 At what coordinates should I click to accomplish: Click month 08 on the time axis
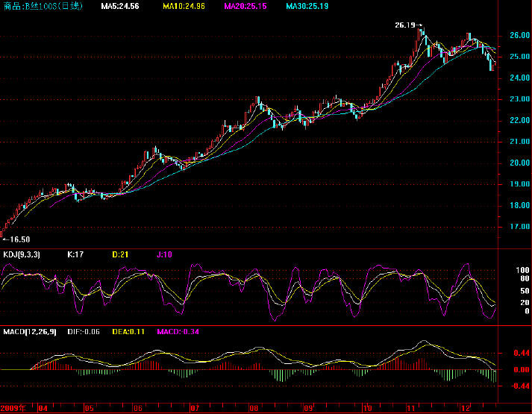pyautogui.click(x=254, y=409)
